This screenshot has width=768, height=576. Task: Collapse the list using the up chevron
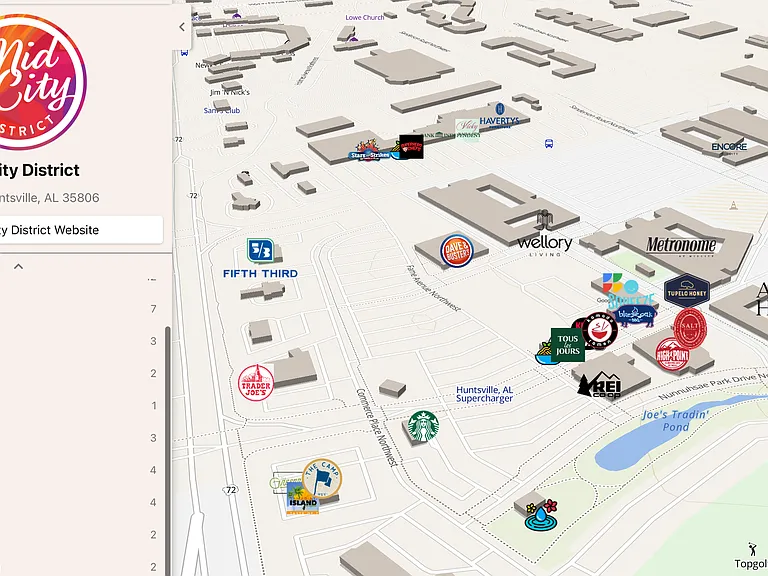(x=19, y=266)
